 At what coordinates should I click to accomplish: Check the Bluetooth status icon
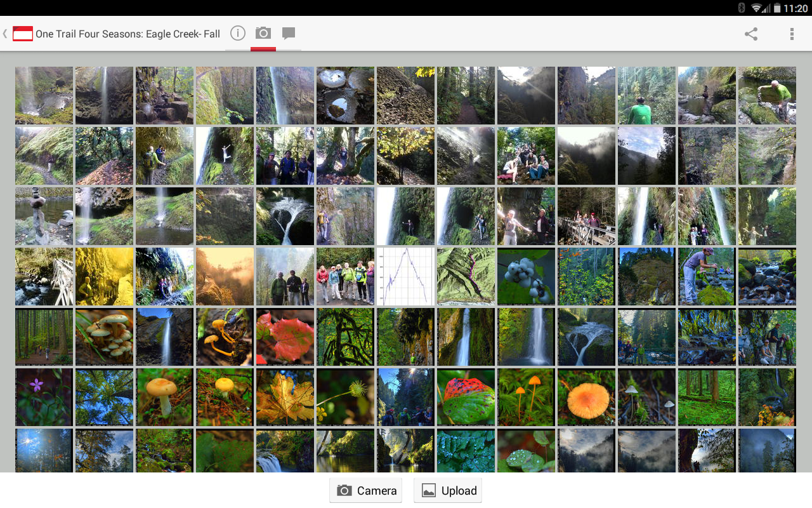742,8
